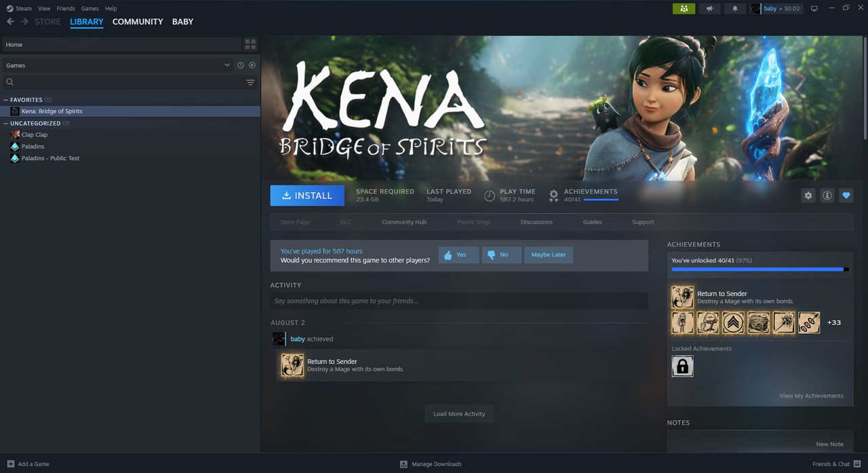The width and height of the screenshot is (868, 473).
Task: Select Clap Clap in library list
Action: point(130,135)
